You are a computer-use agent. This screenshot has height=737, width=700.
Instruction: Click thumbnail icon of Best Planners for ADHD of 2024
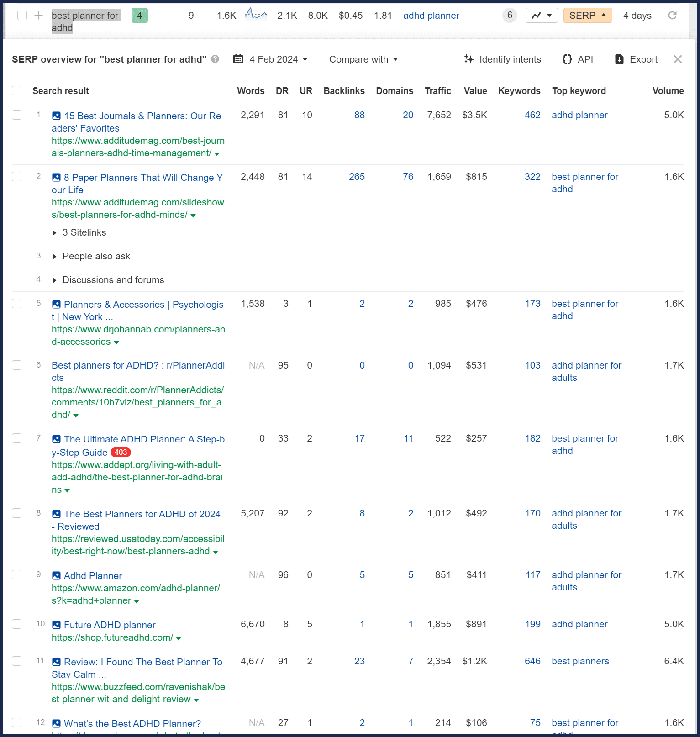point(56,514)
